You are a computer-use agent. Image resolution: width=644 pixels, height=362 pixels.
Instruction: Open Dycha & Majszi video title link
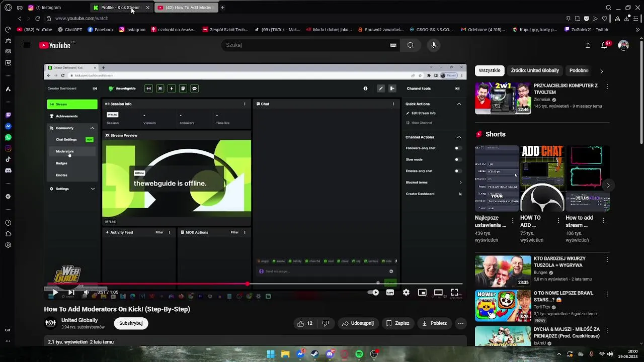point(567,332)
